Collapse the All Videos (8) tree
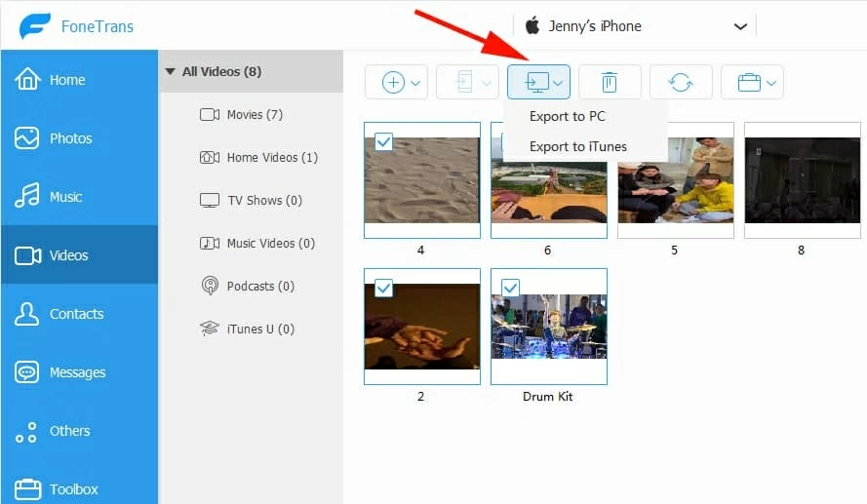 tap(171, 71)
